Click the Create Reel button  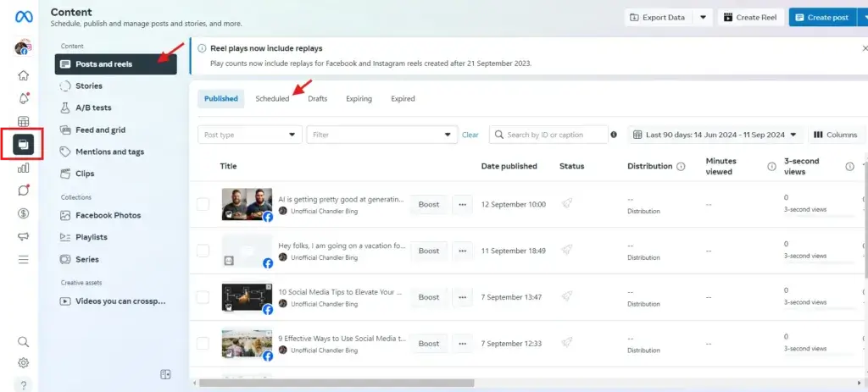(750, 17)
